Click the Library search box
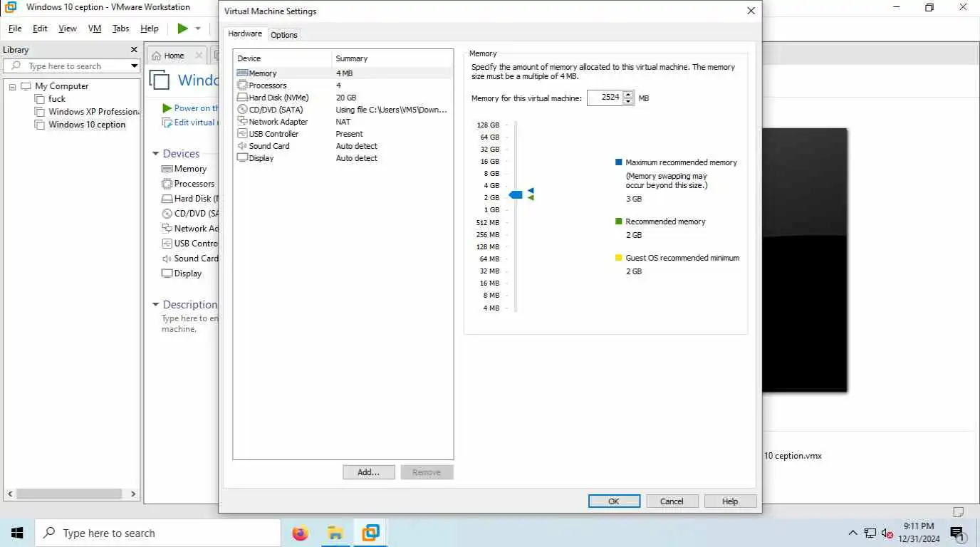Image resolution: width=980 pixels, height=547 pixels. click(x=73, y=66)
